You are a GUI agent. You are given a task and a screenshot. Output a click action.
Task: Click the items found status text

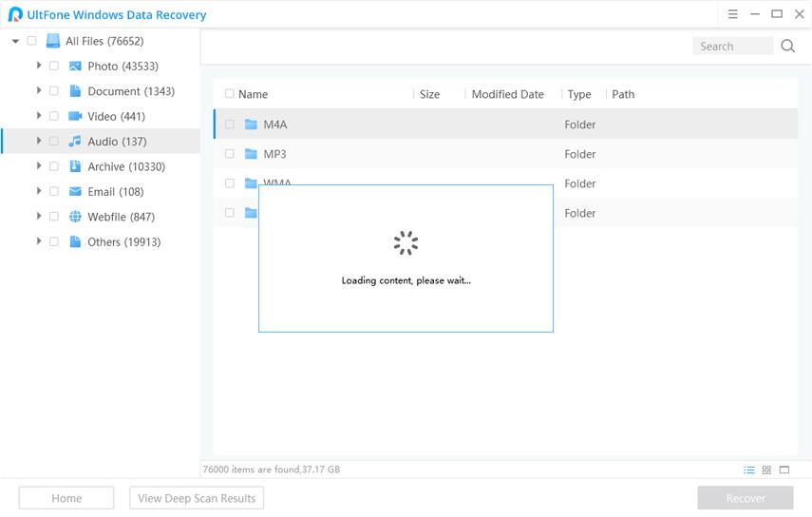click(272, 469)
